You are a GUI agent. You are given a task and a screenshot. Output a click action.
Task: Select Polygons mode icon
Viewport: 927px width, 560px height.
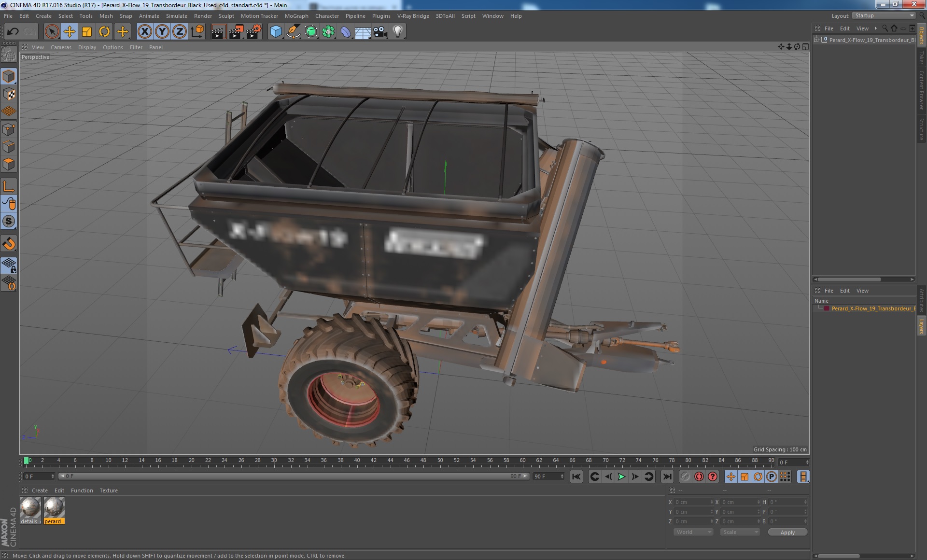[x=9, y=164]
